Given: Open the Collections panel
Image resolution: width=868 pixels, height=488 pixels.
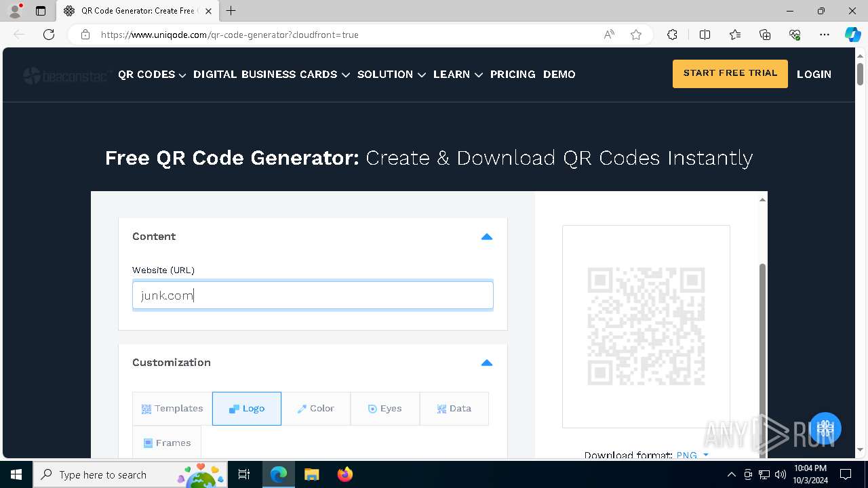Looking at the screenshot, I should [765, 35].
